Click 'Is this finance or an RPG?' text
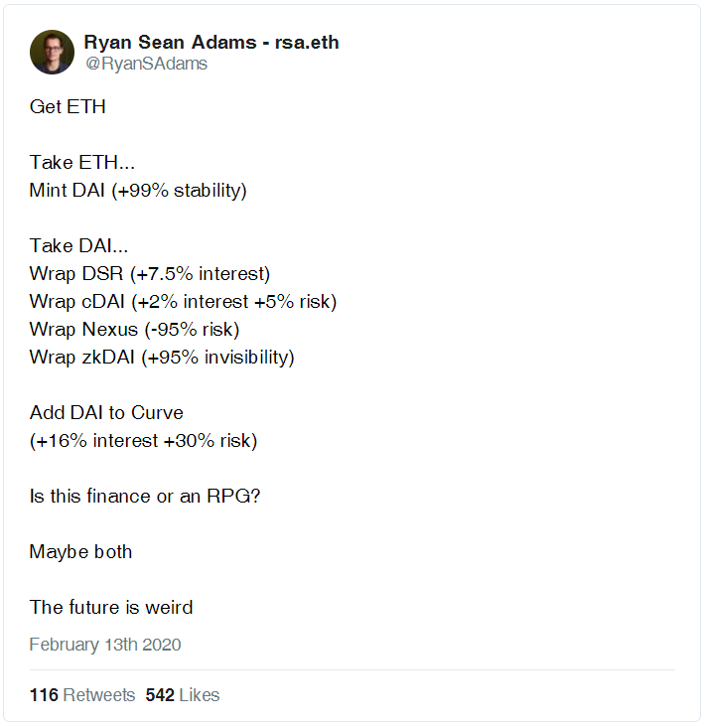Screen dimensions: 703x728 (145, 497)
